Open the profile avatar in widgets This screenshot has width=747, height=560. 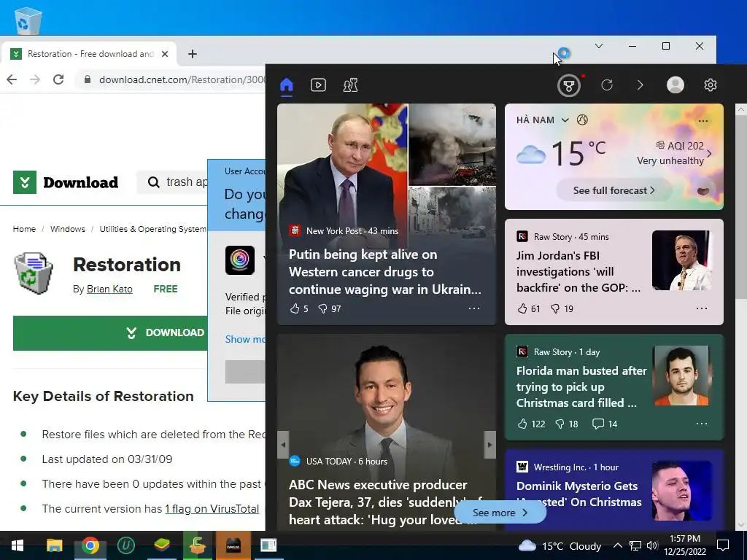tap(675, 85)
